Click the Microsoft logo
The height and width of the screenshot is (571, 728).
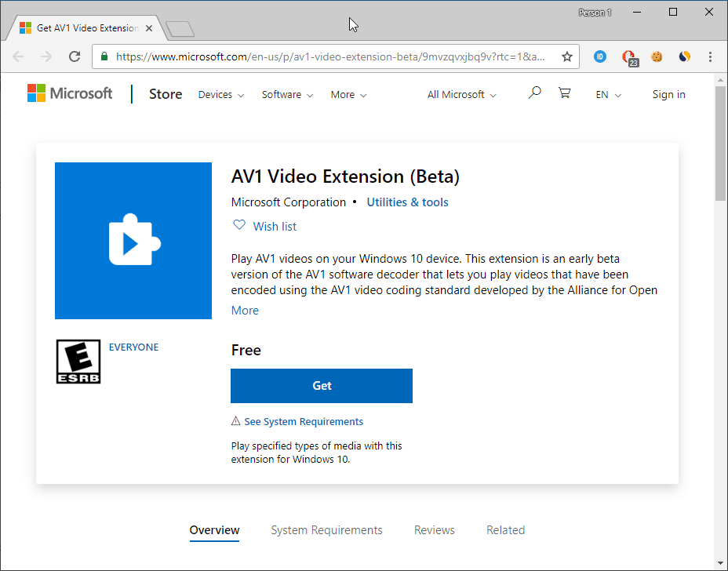(70, 93)
